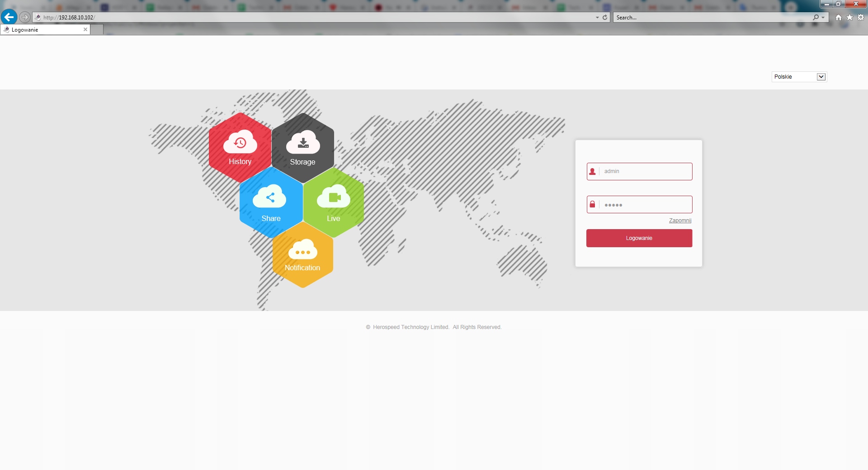Viewport: 868px width, 470px height.
Task: Click the browser refresh icon
Action: [x=605, y=17]
